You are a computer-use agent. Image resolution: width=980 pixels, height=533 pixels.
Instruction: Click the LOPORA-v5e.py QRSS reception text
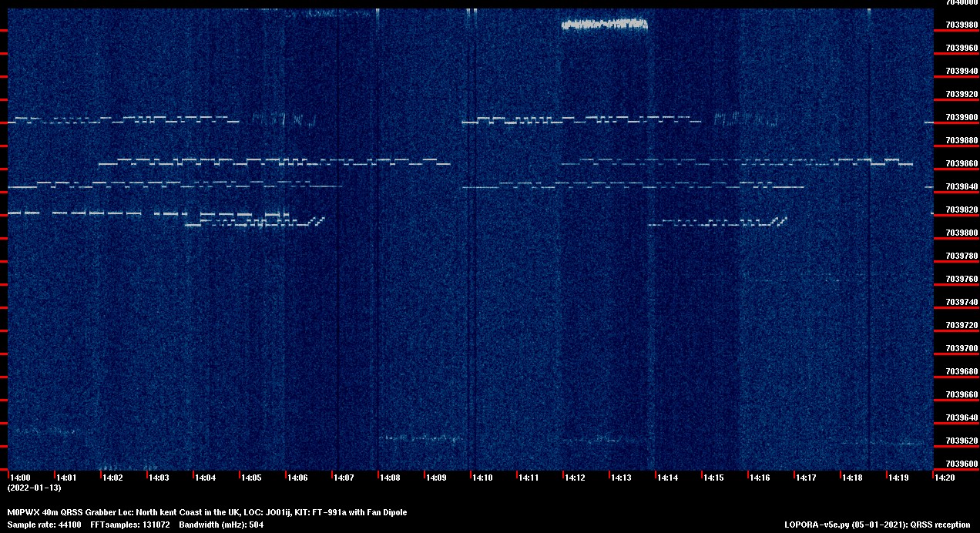point(877,525)
